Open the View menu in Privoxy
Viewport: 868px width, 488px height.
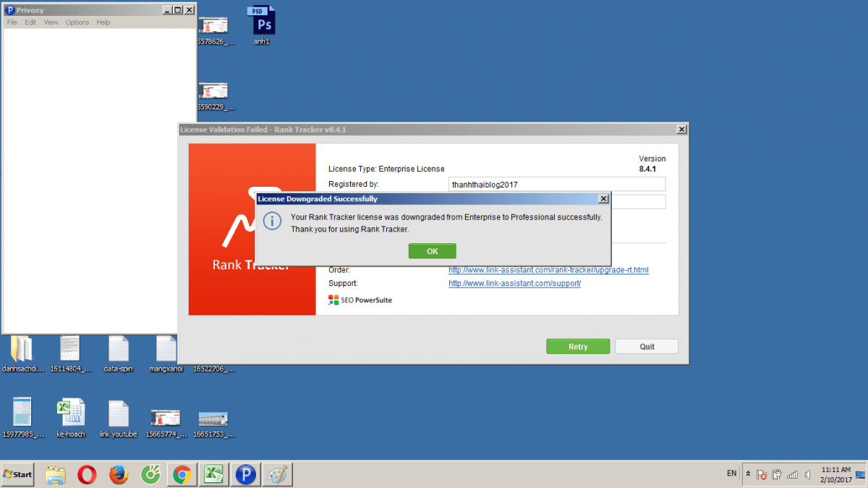[x=51, y=22]
